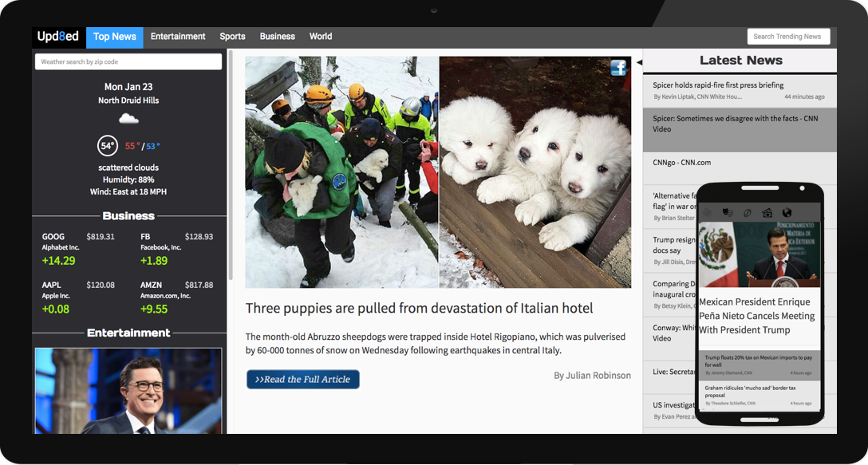Viewport: 868px width, 465px height.
Task: Click the 'scattered clouds' description
Action: coord(128,167)
